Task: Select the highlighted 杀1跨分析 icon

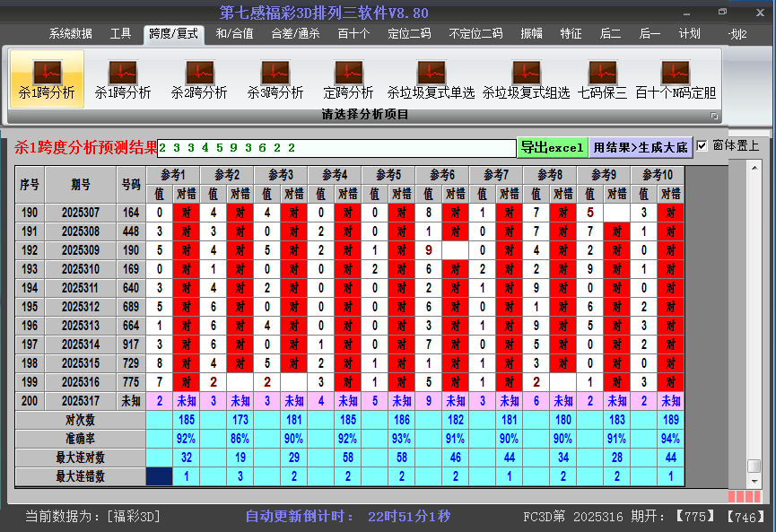Action: 47,79
